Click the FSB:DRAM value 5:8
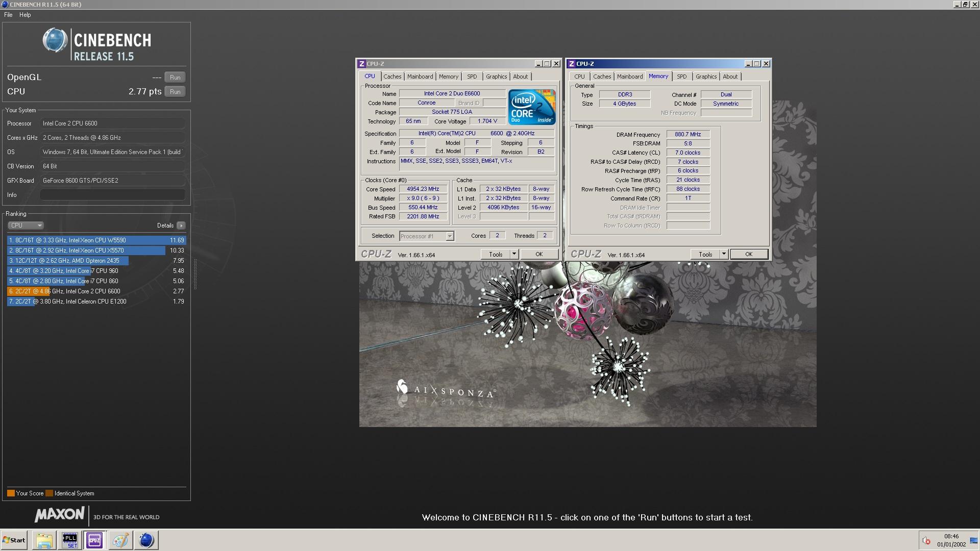Viewport: 980px width, 551px height. click(688, 144)
